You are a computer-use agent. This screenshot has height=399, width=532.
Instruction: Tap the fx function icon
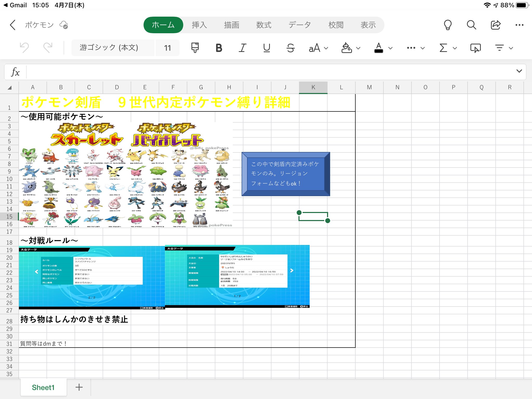tap(15, 72)
